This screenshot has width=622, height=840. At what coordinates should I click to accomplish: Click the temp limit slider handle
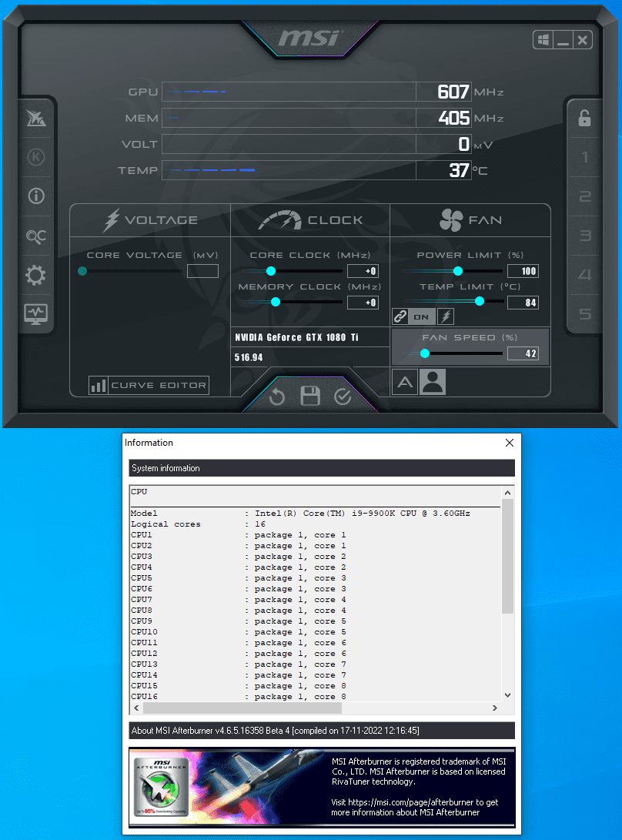[480, 301]
